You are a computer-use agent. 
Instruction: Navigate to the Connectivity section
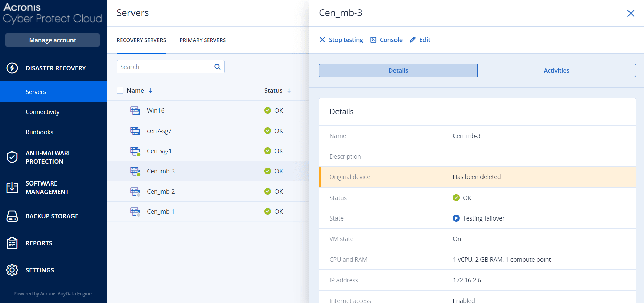42,112
